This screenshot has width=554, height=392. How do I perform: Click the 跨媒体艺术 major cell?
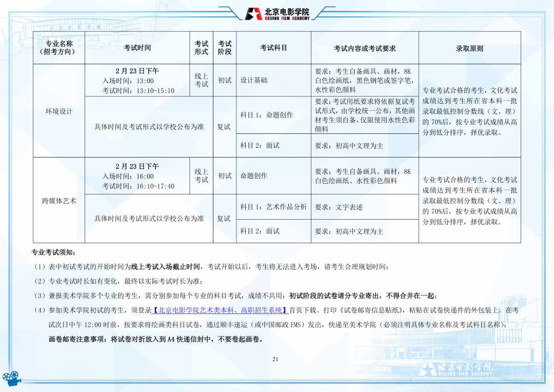[x=59, y=201]
